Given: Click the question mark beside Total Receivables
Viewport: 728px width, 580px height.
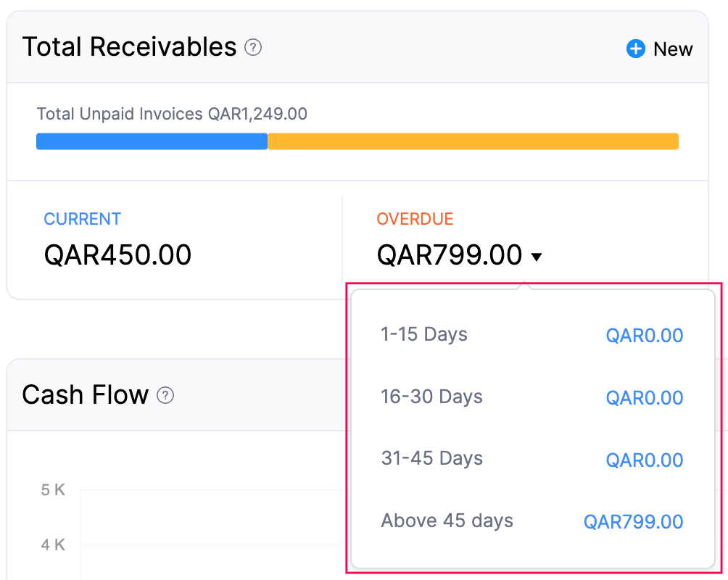Looking at the screenshot, I should pos(253,47).
